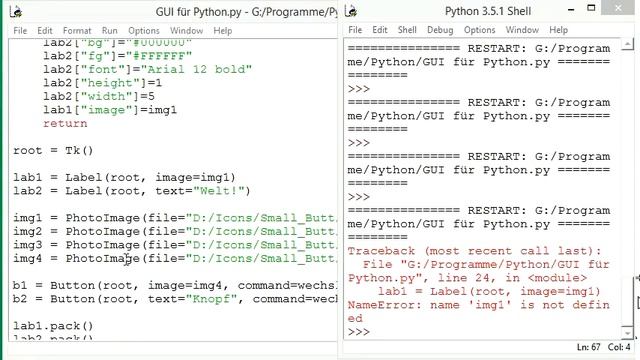Image resolution: width=640 pixels, height=360 pixels.
Task: Click the Traceback line in the shell
Action: (474, 251)
